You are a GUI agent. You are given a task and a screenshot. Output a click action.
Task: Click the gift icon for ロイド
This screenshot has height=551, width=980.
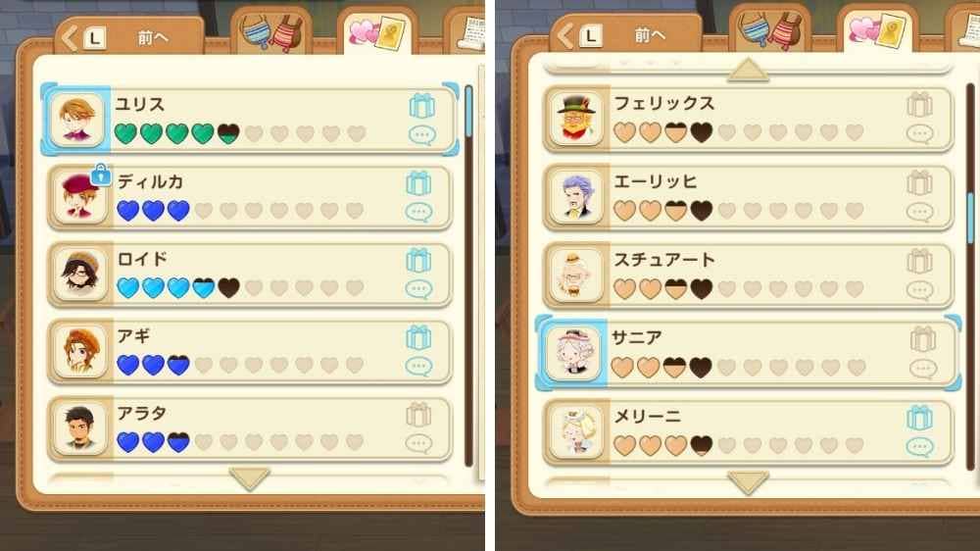tap(418, 261)
